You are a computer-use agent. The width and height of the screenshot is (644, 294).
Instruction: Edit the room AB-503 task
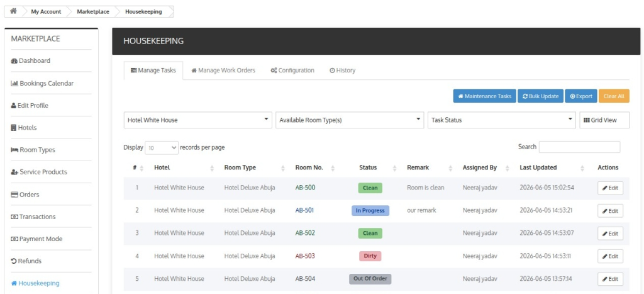pos(610,256)
